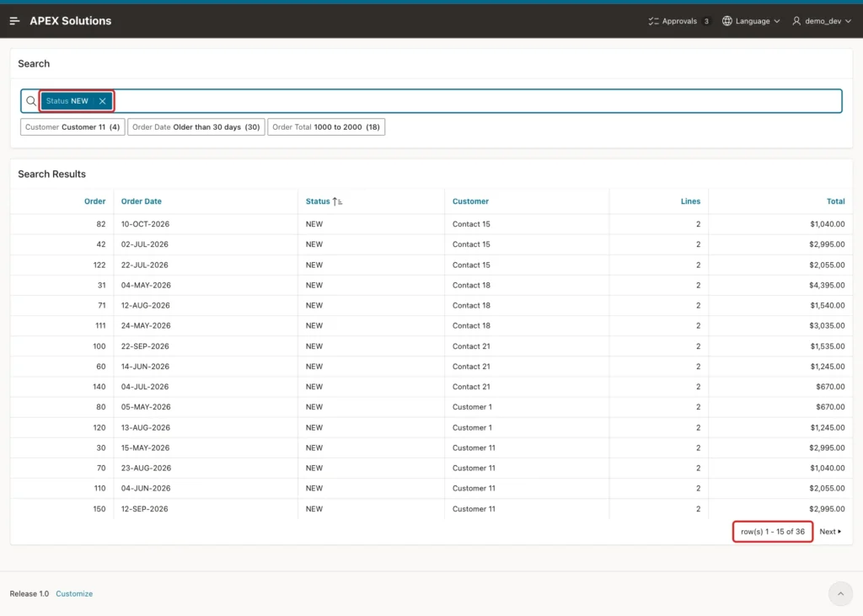Open the hamburger navigation menu
Screen dimensions: 863x616
(15, 21)
